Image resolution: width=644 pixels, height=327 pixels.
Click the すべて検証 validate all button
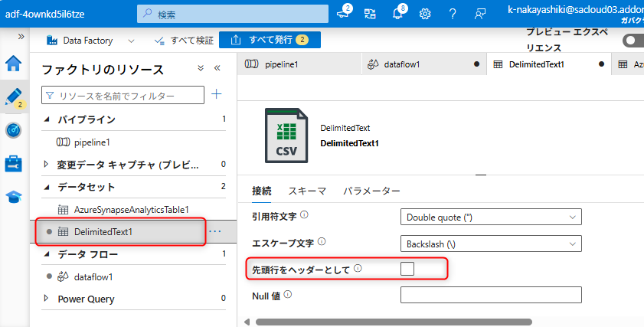[184, 40]
